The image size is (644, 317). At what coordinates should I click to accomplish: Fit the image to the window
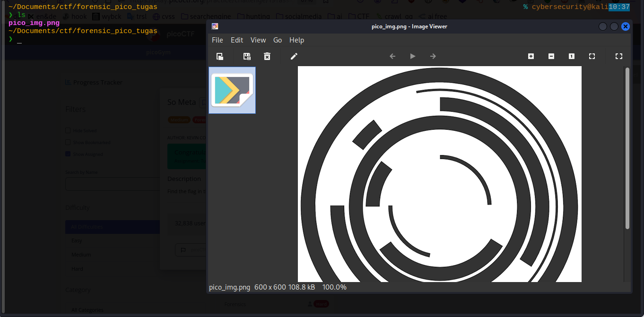coord(592,56)
